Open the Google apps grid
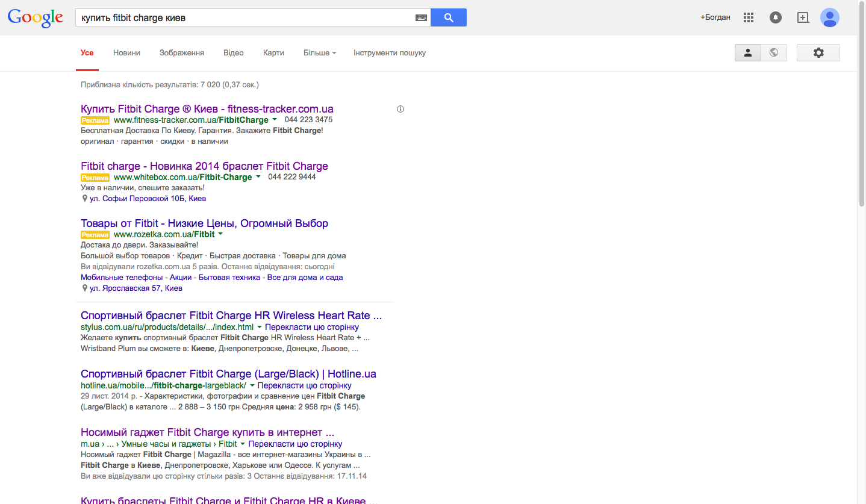The image size is (866, 504). click(x=749, y=17)
